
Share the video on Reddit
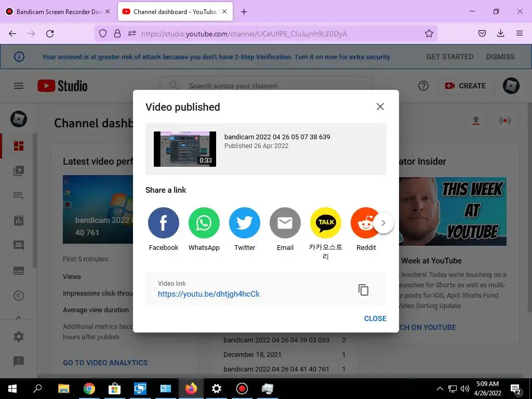[363, 223]
